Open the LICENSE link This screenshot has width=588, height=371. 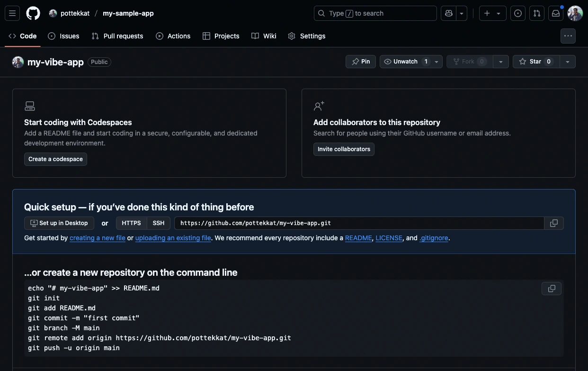(x=389, y=238)
